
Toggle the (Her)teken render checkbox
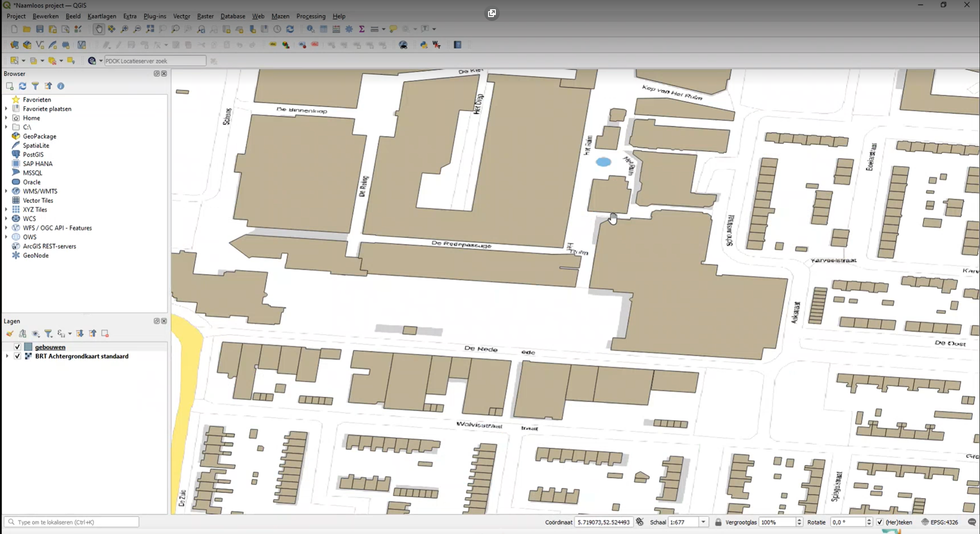(x=880, y=522)
